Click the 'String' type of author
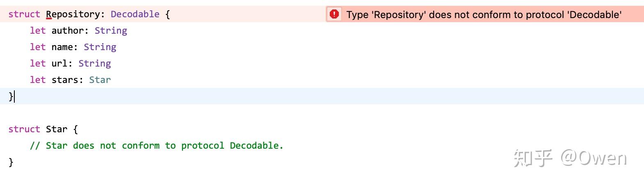 pos(111,31)
